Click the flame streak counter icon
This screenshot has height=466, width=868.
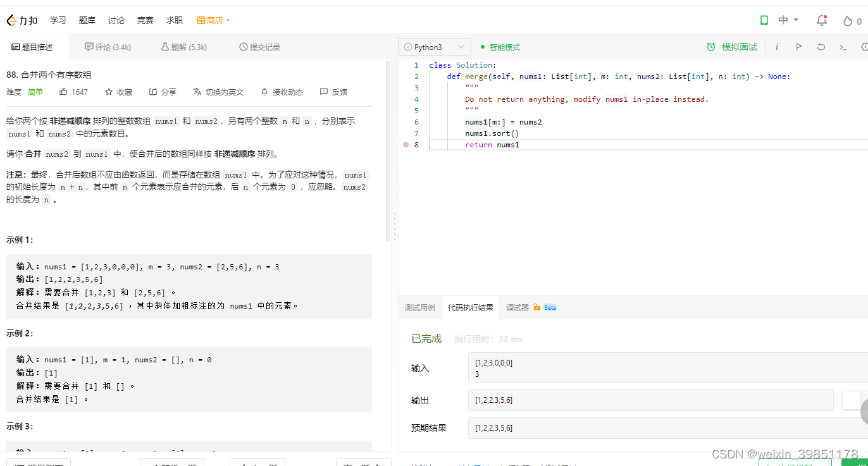[x=848, y=21]
